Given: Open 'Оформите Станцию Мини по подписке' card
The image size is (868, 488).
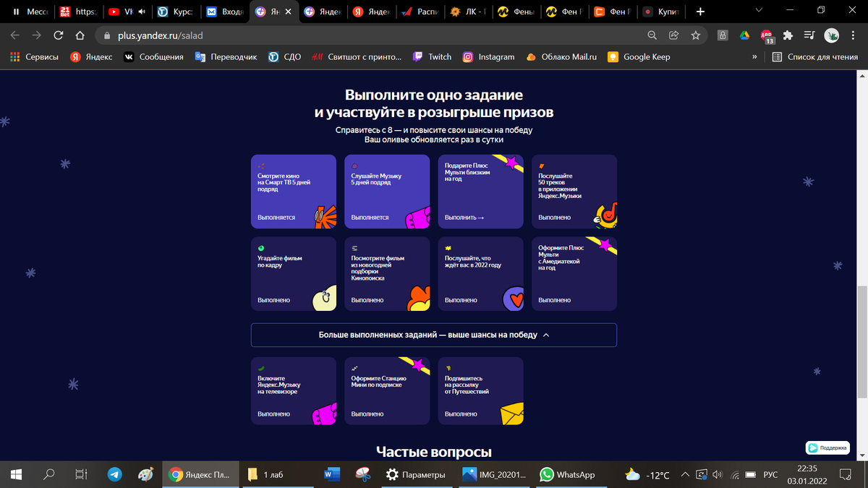Looking at the screenshot, I should click(x=387, y=390).
